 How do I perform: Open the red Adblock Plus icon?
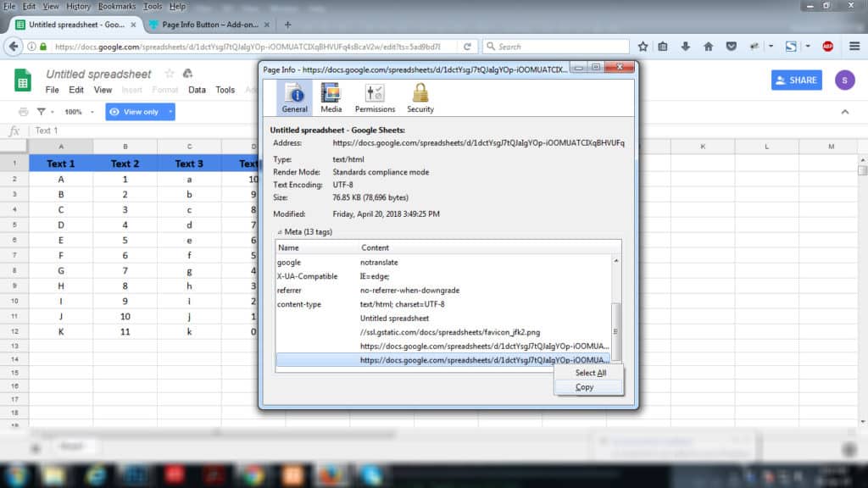pyautogui.click(x=827, y=47)
